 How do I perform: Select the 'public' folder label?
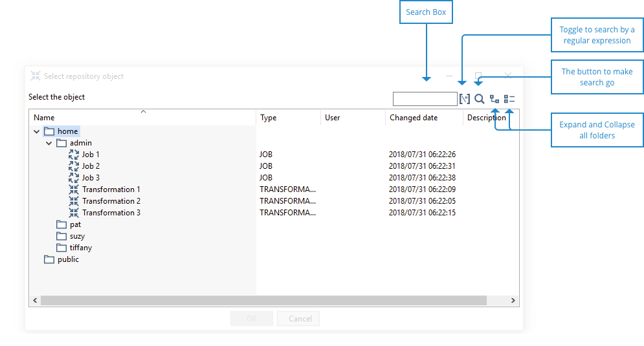(x=68, y=259)
